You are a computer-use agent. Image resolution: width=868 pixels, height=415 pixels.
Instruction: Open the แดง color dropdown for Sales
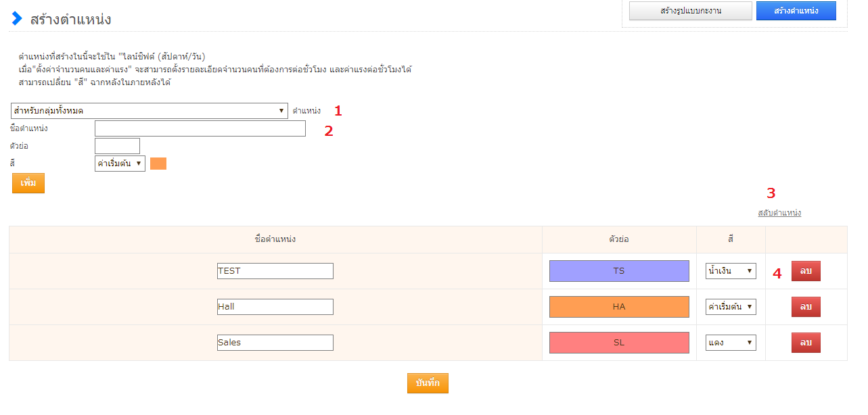pos(731,343)
